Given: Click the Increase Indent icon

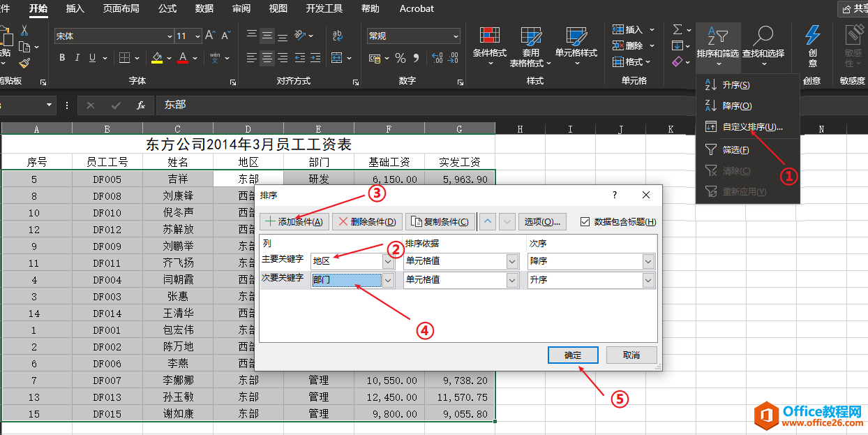Looking at the screenshot, I should click(315, 58).
